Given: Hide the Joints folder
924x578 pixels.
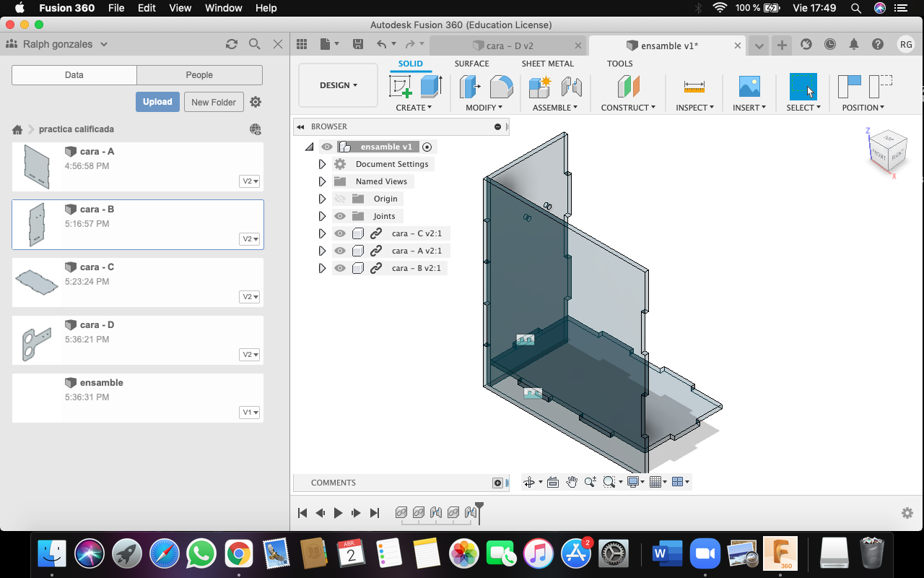Looking at the screenshot, I should click(x=340, y=216).
